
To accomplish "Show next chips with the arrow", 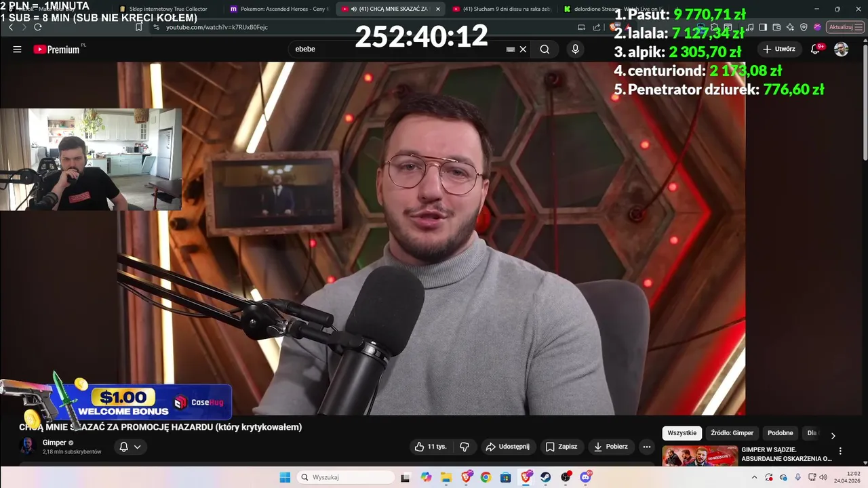I will coord(833,435).
